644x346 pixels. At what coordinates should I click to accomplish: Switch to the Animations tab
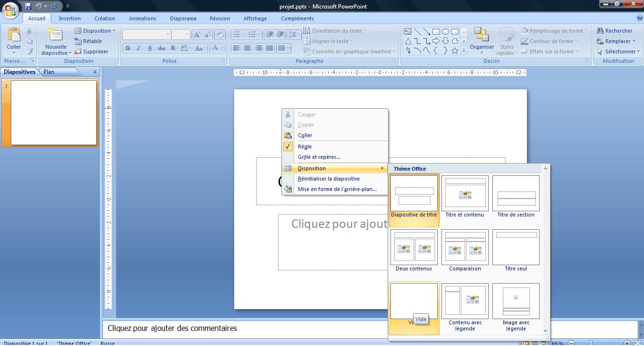coord(143,18)
